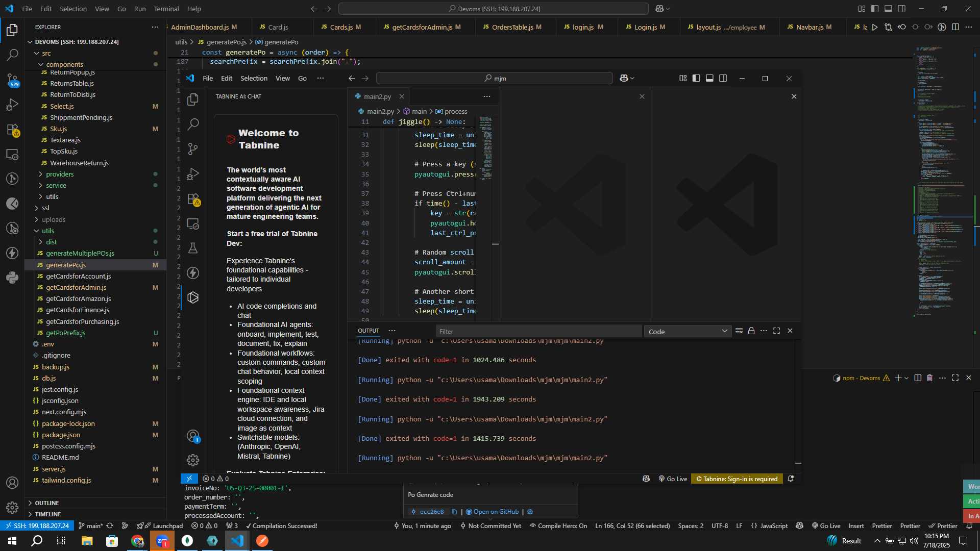
Task: Clear the Output panel
Action: pos(739,331)
